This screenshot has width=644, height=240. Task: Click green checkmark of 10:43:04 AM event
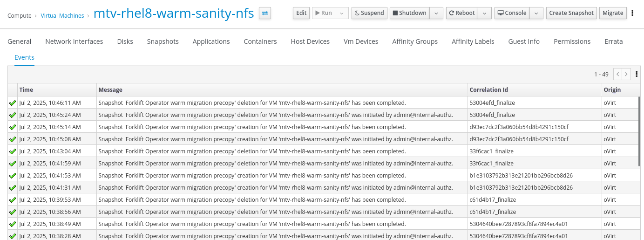[x=13, y=151]
